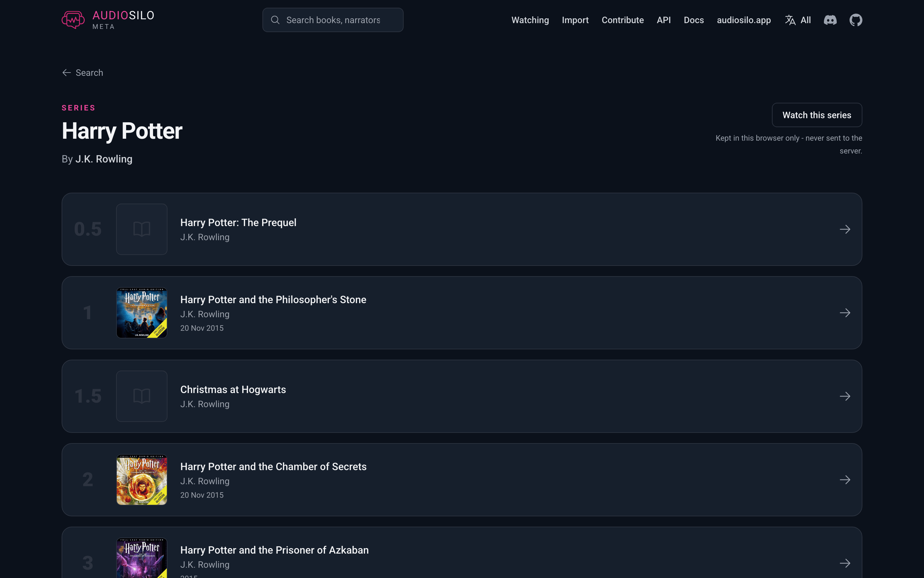Select title Christmas at Hogwarts
The width and height of the screenshot is (924, 578).
pyautogui.click(x=233, y=390)
